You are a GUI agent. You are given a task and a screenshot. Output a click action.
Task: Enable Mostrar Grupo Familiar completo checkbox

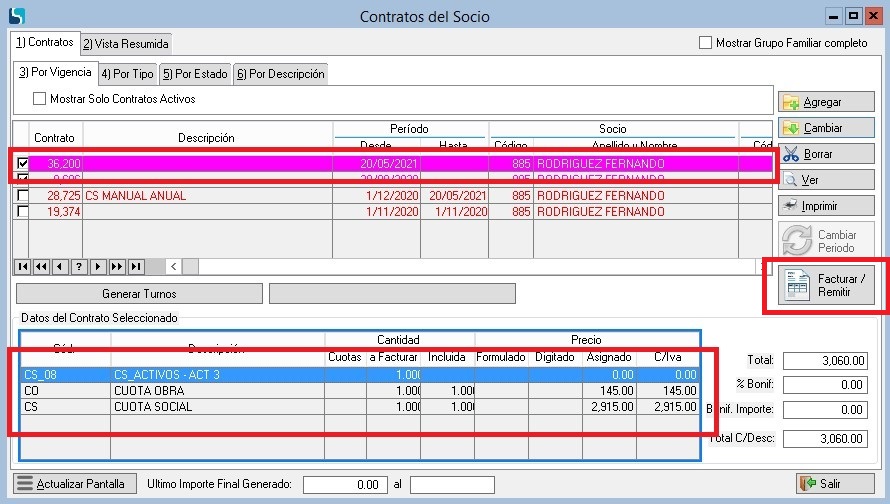point(706,43)
